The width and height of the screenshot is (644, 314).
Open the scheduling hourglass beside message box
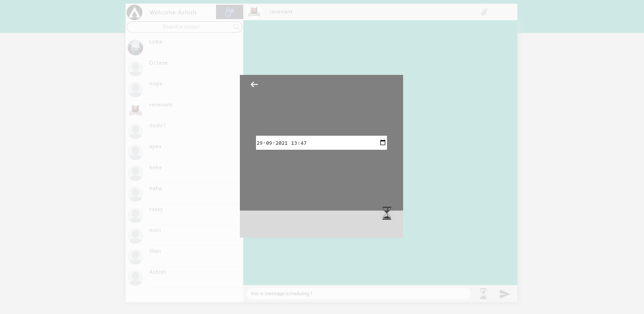click(x=483, y=293)
